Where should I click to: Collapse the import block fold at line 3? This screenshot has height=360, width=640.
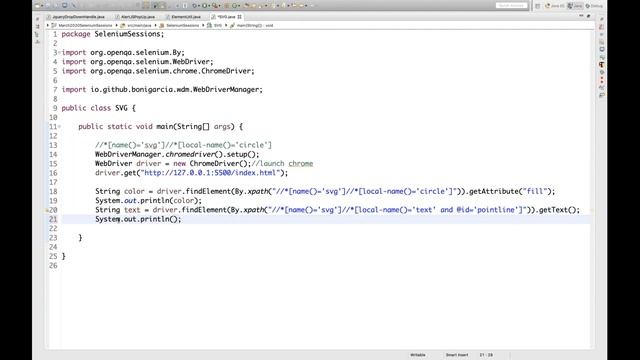pyautogui.click(x=59, y=52)
